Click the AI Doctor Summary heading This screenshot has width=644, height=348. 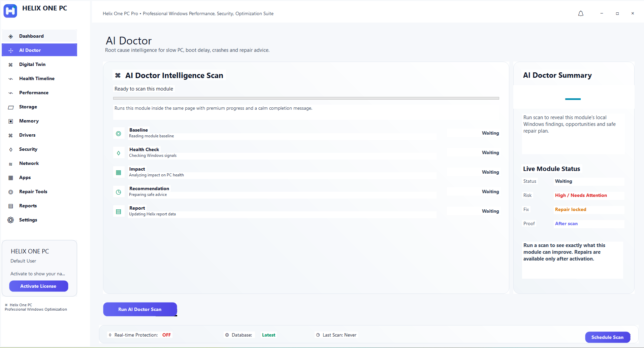(557, 75)
